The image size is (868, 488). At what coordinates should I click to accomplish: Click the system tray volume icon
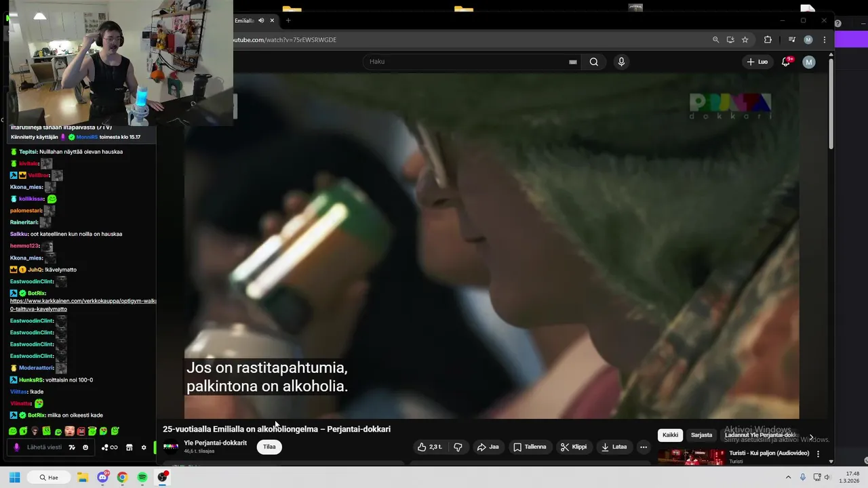point(827,477)
